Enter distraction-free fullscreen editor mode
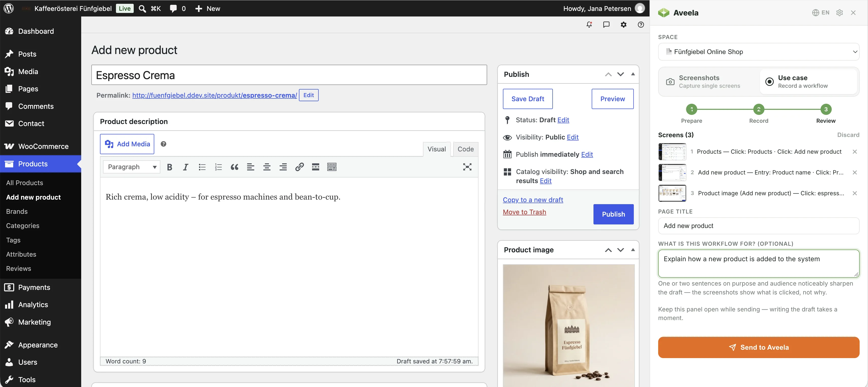 pyautogui.click(x=467, y=167)
